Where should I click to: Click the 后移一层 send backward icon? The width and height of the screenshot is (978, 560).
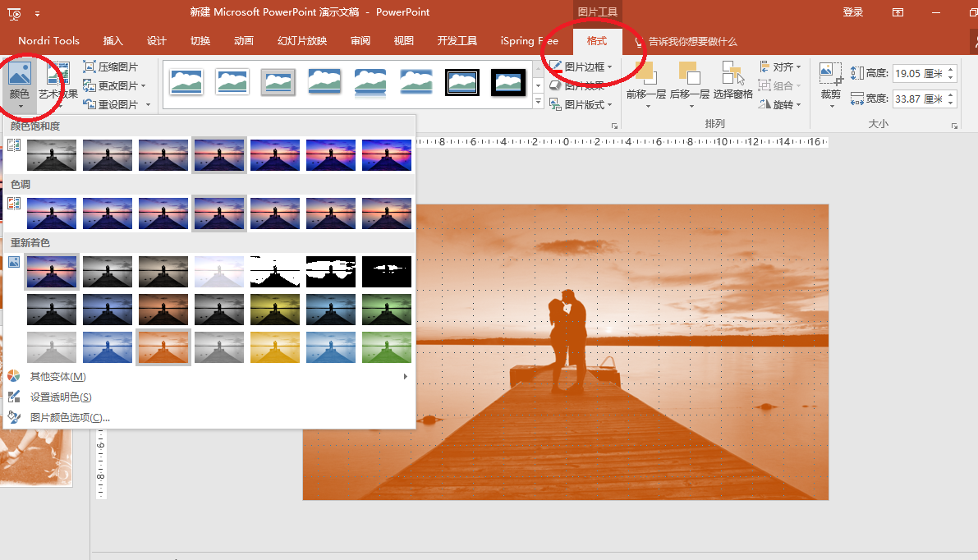(x=689, y=73)
